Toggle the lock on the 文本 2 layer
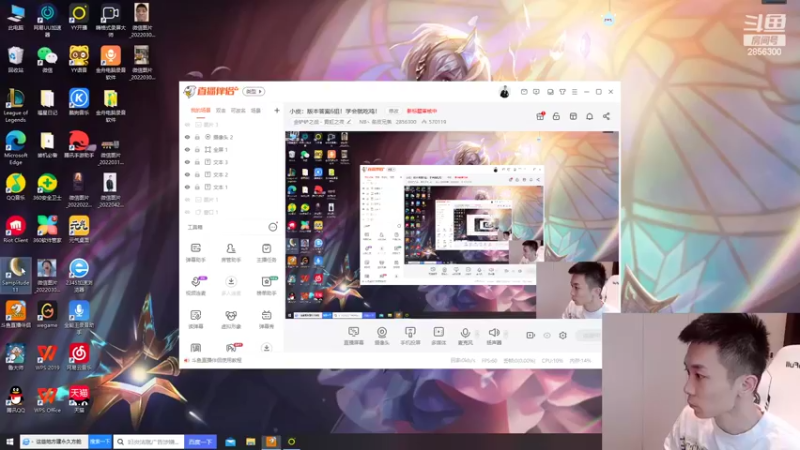800x450 pixels. pyautogui.click(x=197, y=174)
